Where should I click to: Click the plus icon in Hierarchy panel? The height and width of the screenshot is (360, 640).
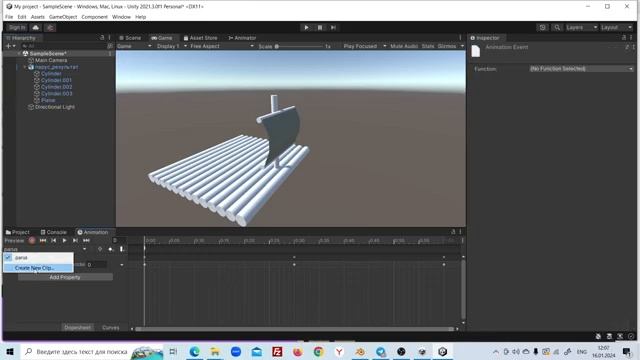(x=9, y=46)
